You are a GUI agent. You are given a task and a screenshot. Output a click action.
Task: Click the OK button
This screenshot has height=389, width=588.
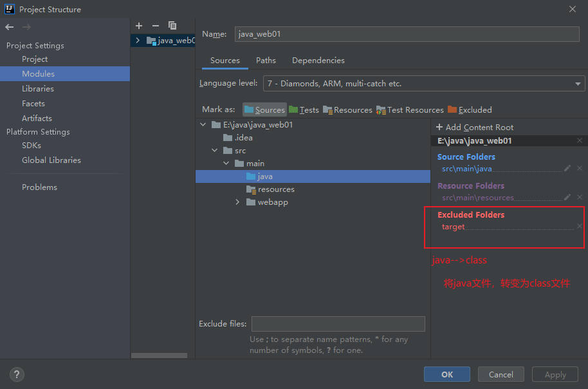(x=447, y=374)
